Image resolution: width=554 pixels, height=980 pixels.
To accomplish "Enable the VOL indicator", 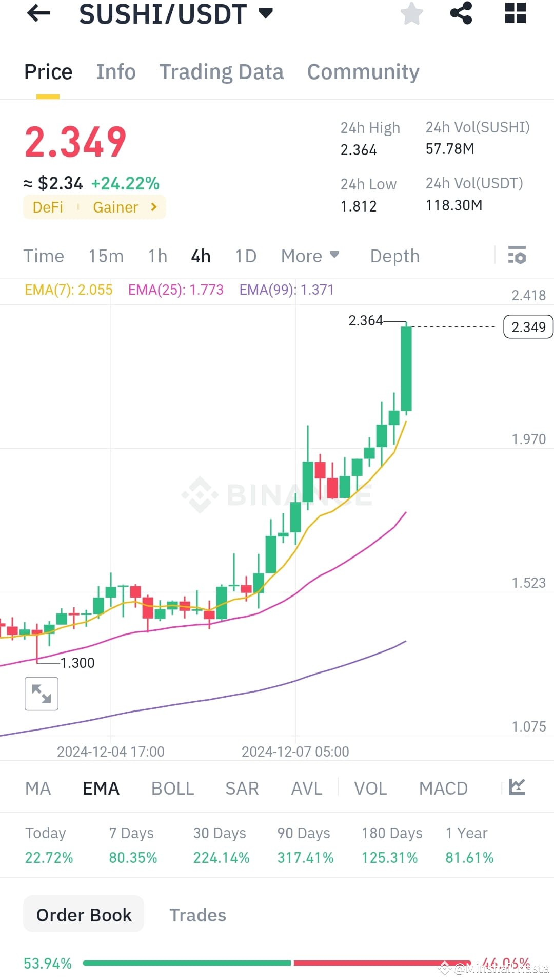I will tap(370, 788).
